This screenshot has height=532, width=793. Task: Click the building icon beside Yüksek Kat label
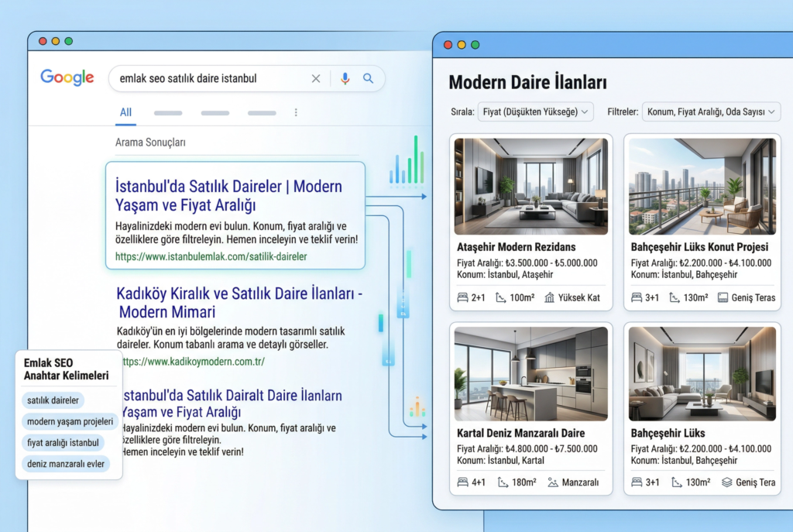point(550,297)
